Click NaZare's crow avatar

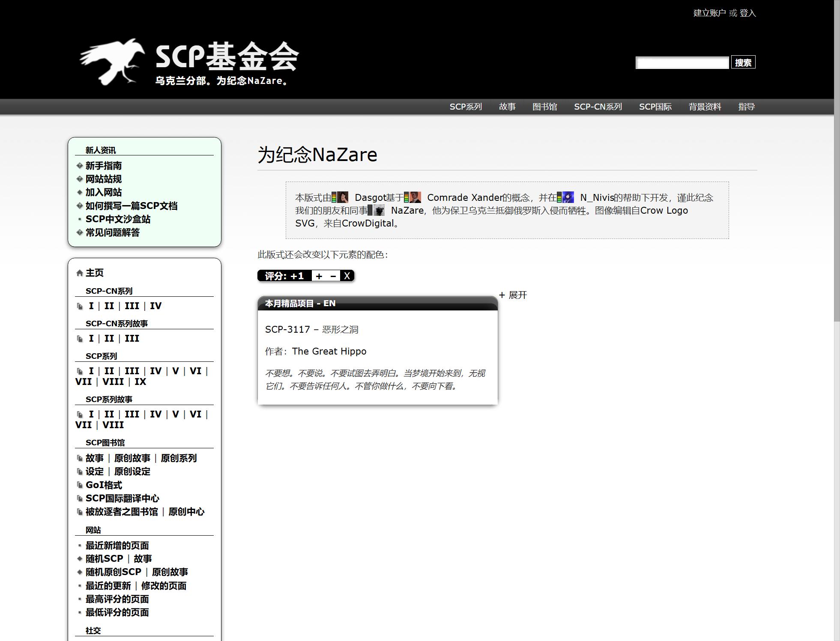(379, 210)
